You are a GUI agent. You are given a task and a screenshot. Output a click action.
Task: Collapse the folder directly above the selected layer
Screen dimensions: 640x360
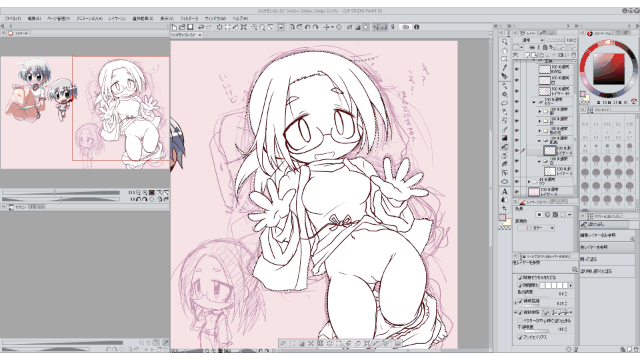tap(540, 141)
